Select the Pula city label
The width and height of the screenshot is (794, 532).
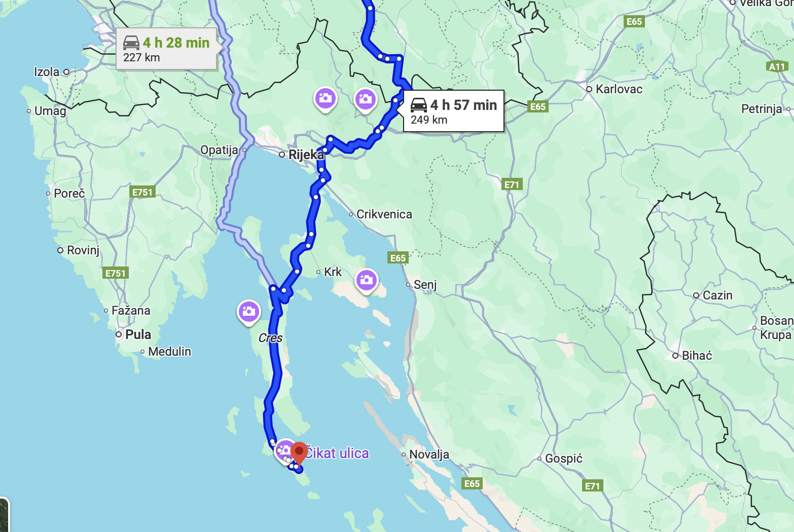pos(138,334)
